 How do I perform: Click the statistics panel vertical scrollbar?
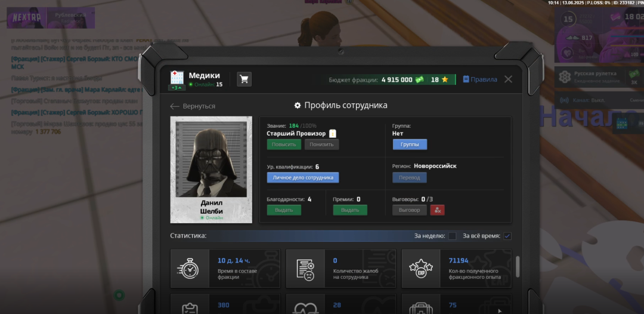518,266
